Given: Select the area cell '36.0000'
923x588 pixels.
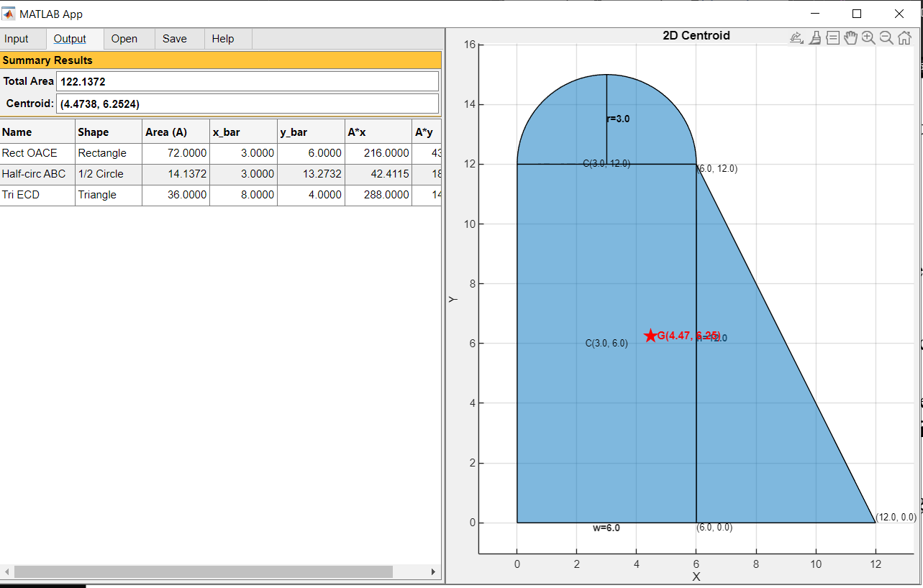Looking at the screenshot, I should (x=176, y=195).
